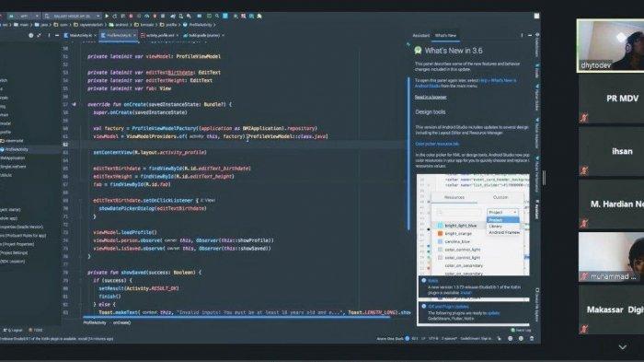This screenshot has width=644, height=362.
Task: Click the trash-like icon at status bar end
Action: [x=532, y=339]
